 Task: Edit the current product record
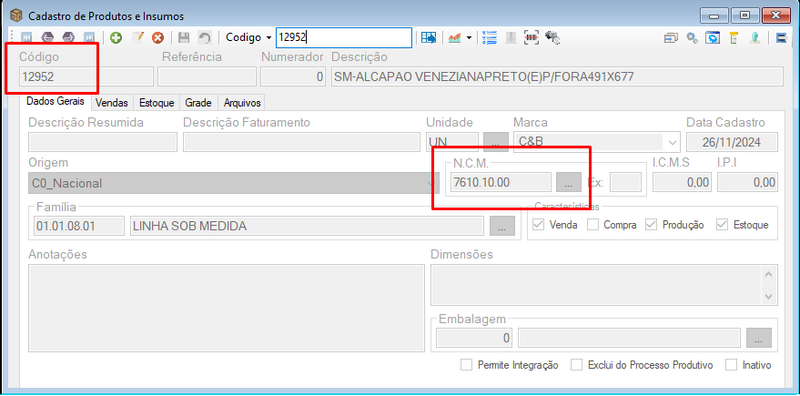pyautogui.click(x=138, y=37)
